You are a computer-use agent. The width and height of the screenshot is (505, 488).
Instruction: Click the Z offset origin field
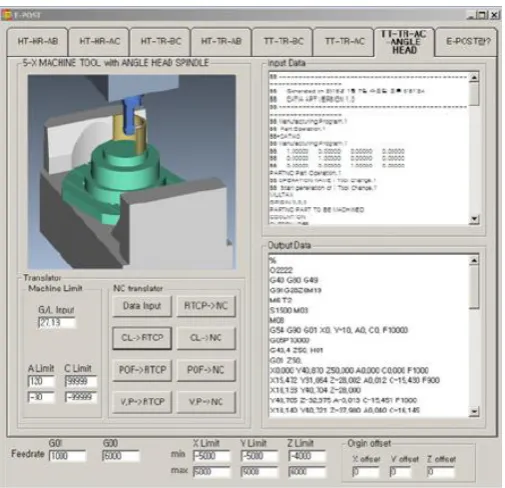[440, 472]
